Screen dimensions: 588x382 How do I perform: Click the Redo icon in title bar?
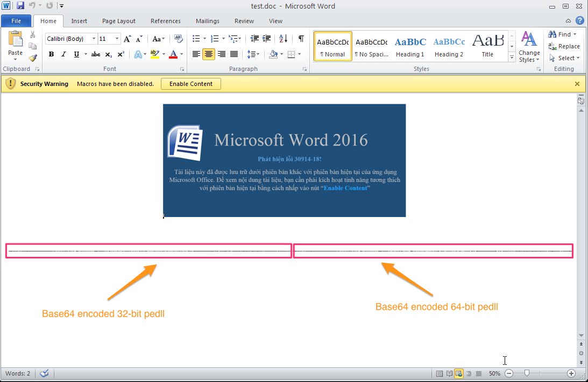pos(49,5)
